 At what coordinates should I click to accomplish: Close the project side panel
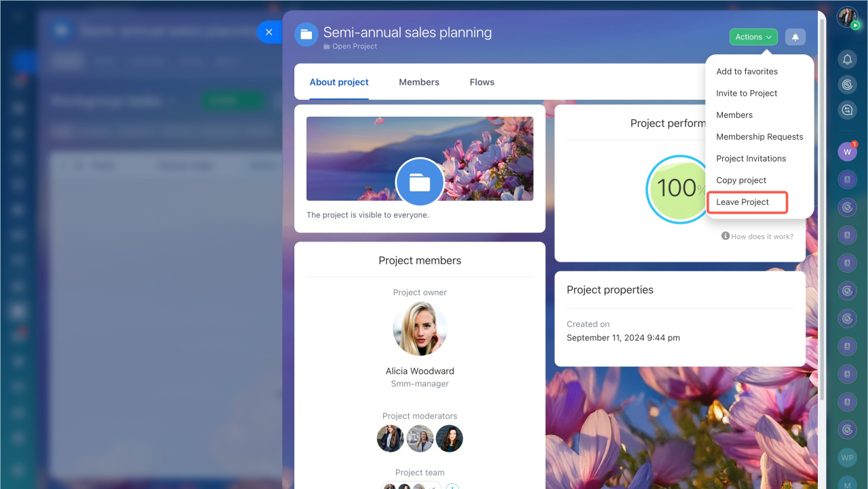click(x=269, y=32)
